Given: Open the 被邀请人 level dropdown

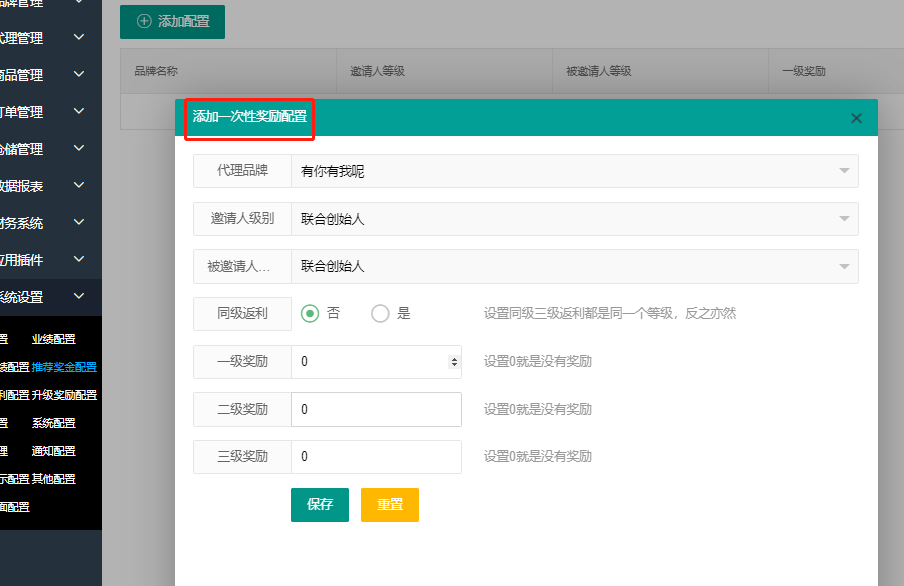Looking at the screenshot, I should (x=574, y=266).
